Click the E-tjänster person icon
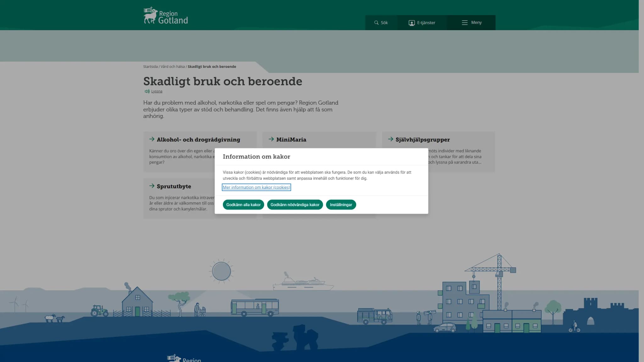This screenshot has height=362, width=644. tap(412, 23)
